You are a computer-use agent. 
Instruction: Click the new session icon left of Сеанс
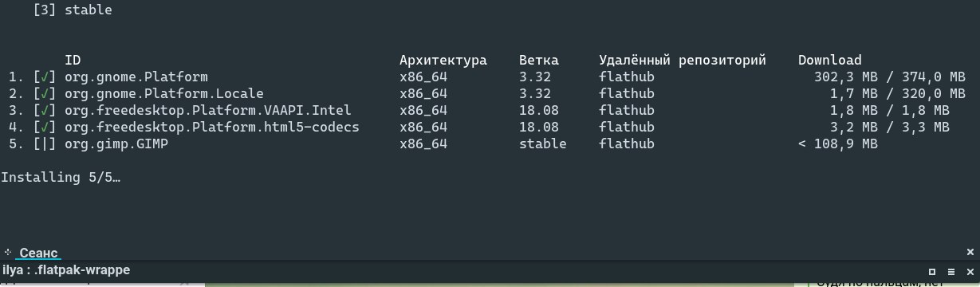[8, 251]
